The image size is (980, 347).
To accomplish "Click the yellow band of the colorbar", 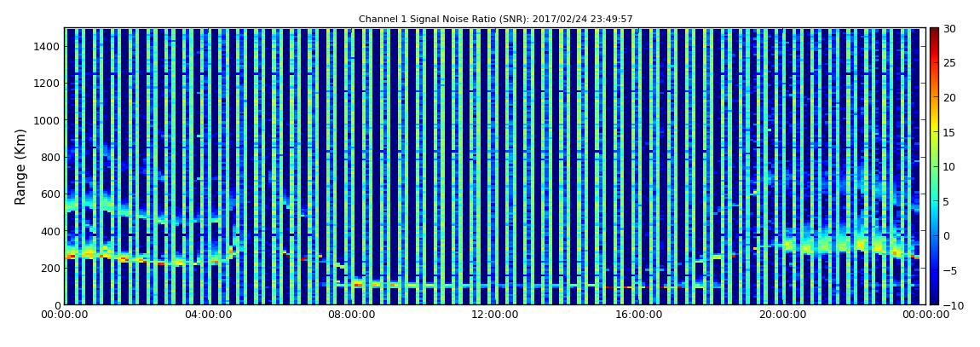I will click(934, 128).
